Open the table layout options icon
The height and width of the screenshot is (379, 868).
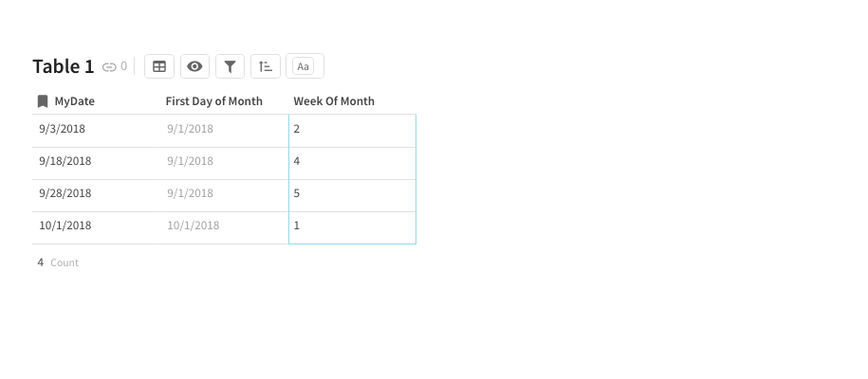(159, 66)
